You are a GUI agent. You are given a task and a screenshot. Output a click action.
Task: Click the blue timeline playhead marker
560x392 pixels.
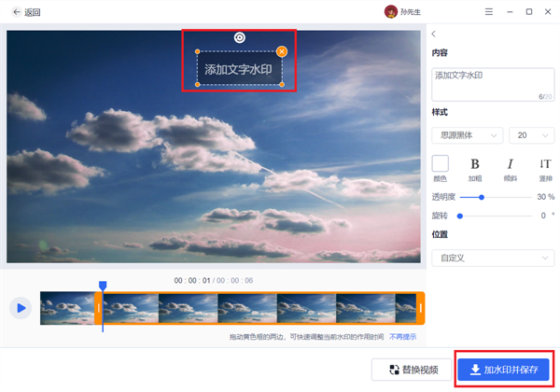pos(103,287)
